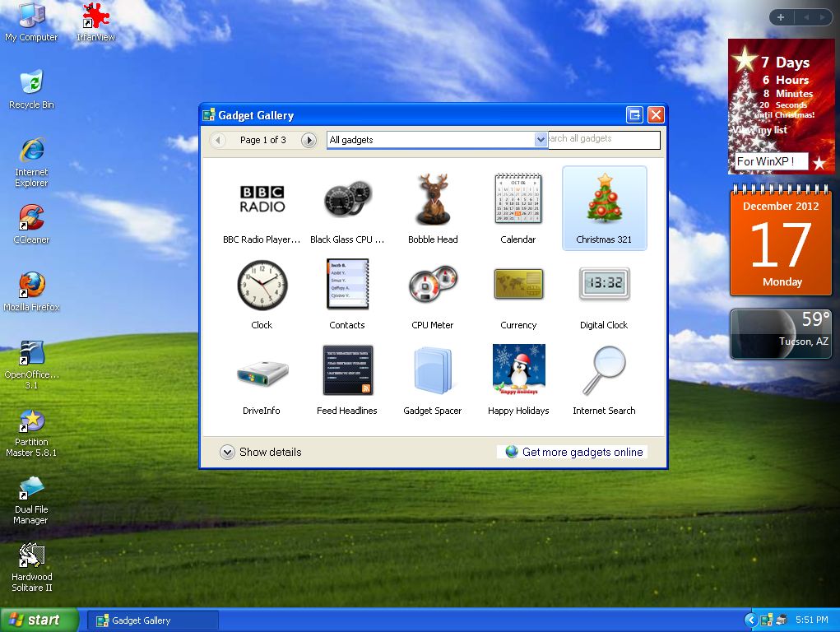Click the Recycle Bin desktop icon
This screenshot has height=632, width=840.
(31, 90)
